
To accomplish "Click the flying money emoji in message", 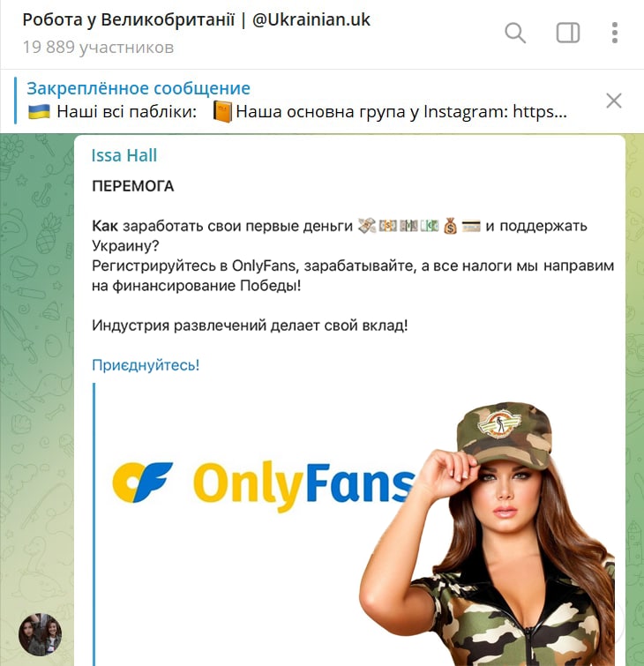I will (x=367, y=226).
